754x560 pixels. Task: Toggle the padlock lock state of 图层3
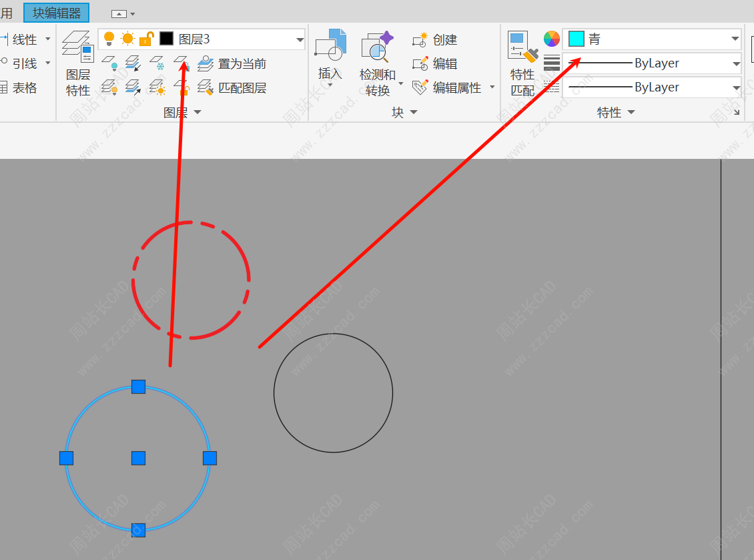[146, 39]
